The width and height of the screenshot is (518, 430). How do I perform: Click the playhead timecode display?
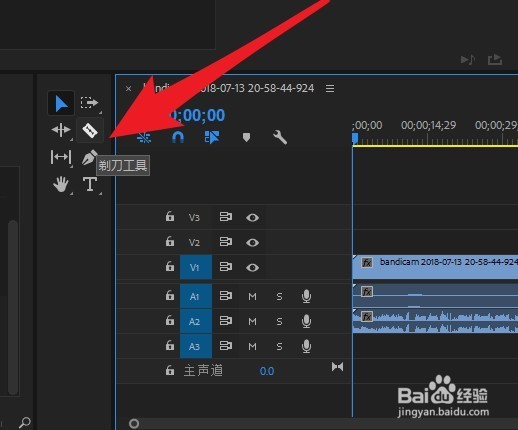point(197,115)
